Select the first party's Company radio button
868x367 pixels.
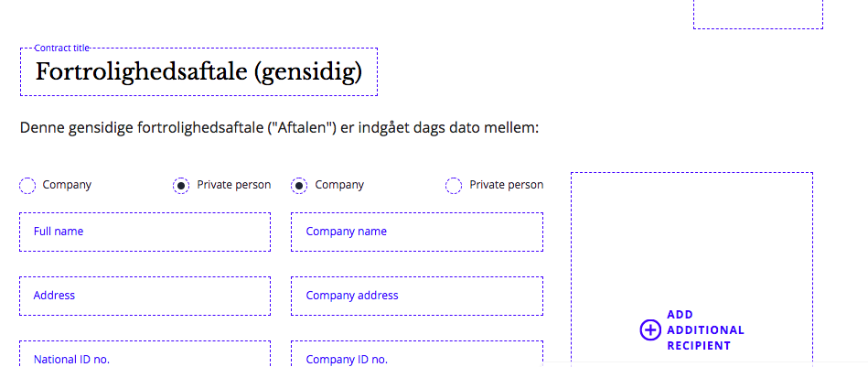(x=27, y=186)
